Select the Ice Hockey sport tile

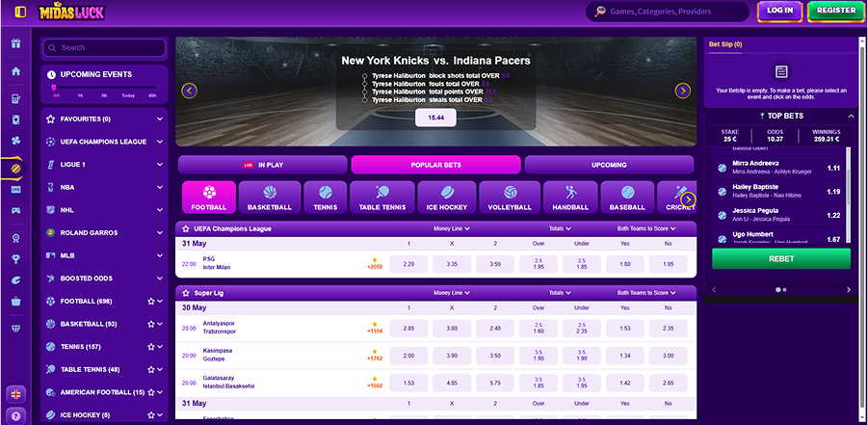point(447,198)
